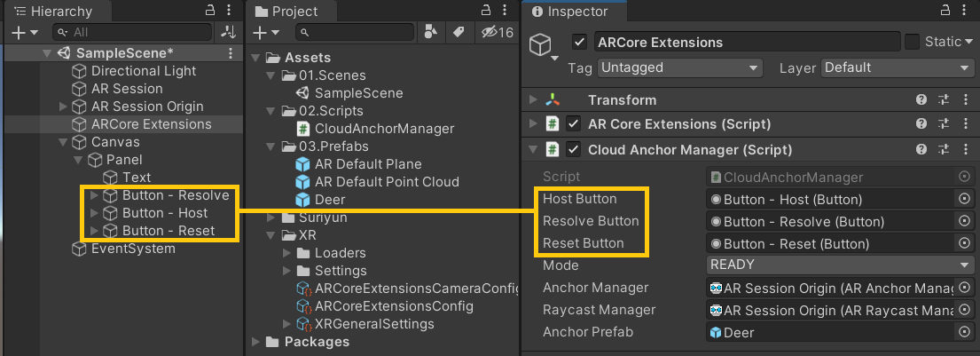Disable the Cloud Anchor Manager script
This screenshot has height=356, width=980.
(573, 149)
